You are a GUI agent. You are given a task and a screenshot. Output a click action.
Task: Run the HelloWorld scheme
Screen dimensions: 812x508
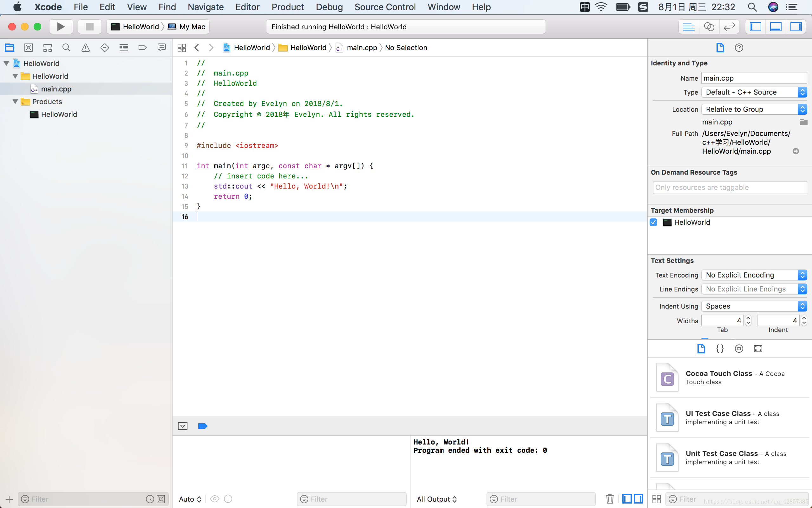tap(61, 27)
